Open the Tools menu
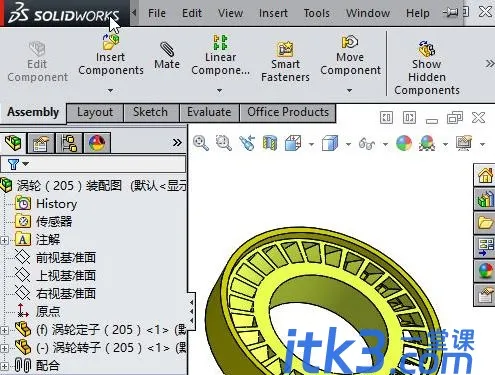Screen dimensions: 495x375 316,13
